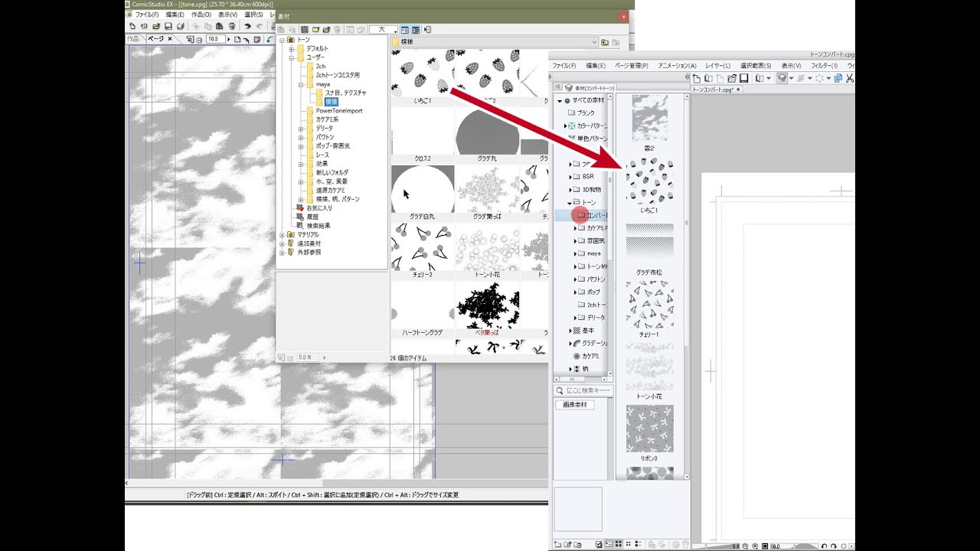Click show-panel icon beside the view toggles in 素材
This screenshot has height=551, width=980.
428,30
